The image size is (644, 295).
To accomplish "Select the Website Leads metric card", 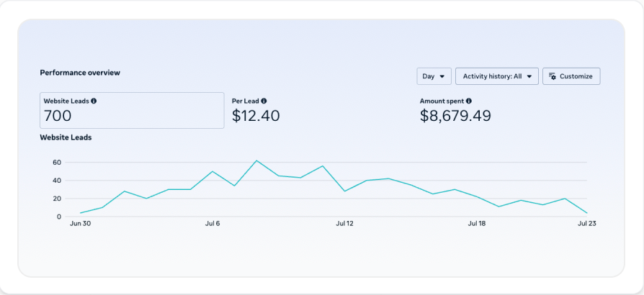I will point(132,110).
